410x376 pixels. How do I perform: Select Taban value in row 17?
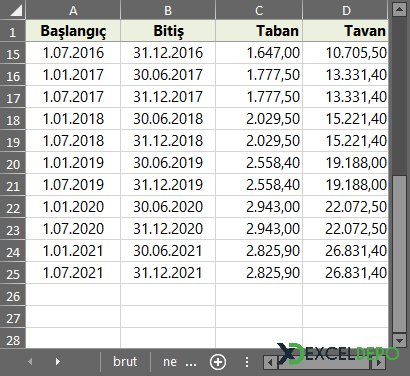pyautogui.click(x=259, y=97)
